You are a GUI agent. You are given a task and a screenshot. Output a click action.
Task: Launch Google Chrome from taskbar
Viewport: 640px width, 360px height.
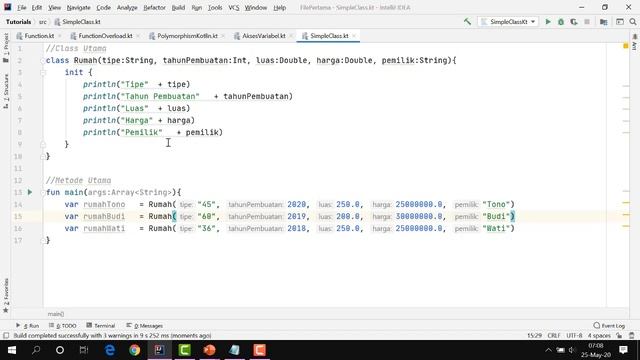click(134, 350)
